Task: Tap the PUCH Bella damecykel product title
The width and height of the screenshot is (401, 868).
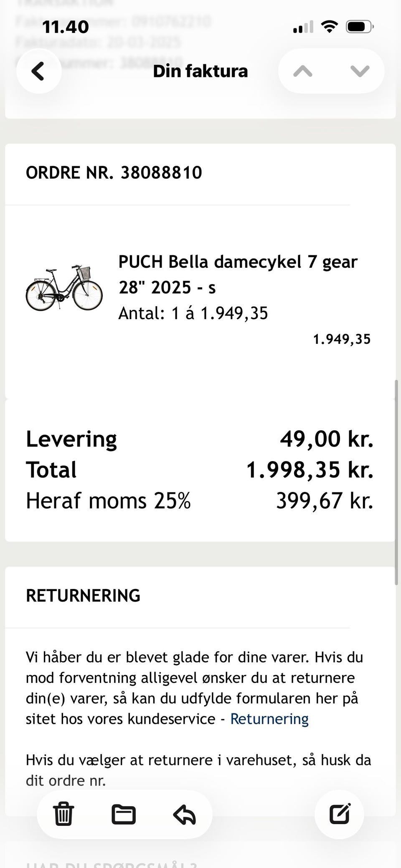Action: click(238, 274)
